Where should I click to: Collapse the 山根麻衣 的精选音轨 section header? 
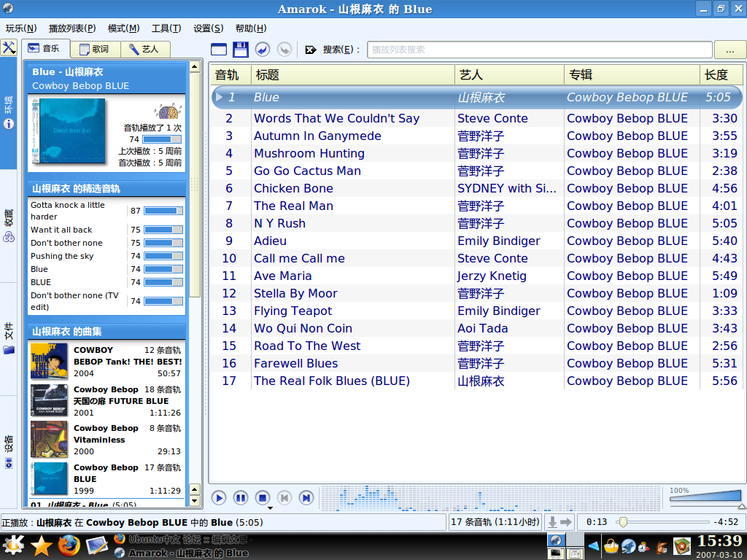(x=107, y=189)
